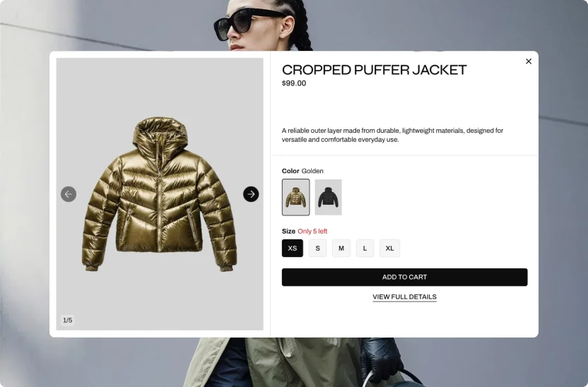Select the Golden jacket color swatch
This screenshot has height=387, width=588.
point(296,197)
